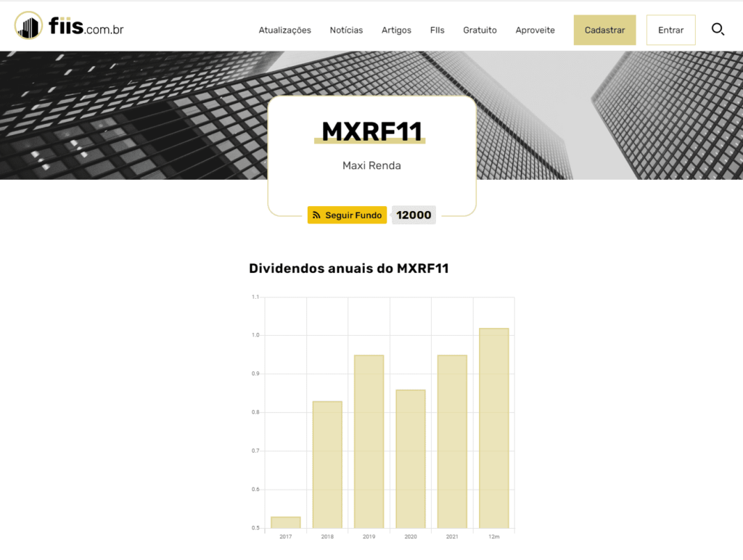
Task: Click the Dividendos anuais do MXRF11 heading
Action: pos(349,268)
